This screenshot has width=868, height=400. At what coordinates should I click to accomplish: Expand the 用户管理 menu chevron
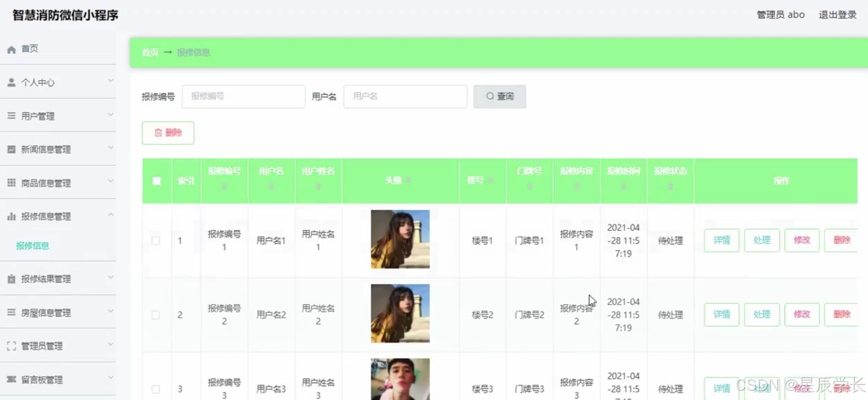tap(111, 114)
